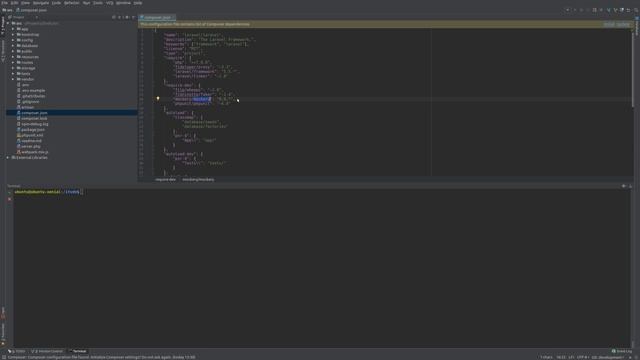Select .env.example file in tree
640x360 pixels.
coord(33,90)
